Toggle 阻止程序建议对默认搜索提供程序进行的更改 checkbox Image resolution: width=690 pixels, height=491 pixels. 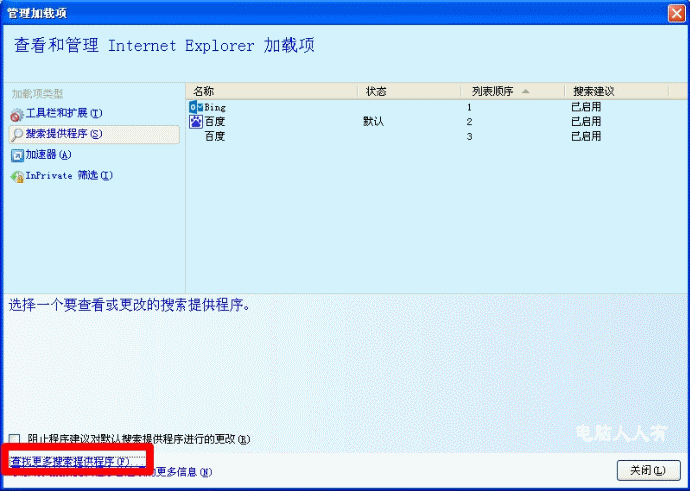[x=15, y=439]
